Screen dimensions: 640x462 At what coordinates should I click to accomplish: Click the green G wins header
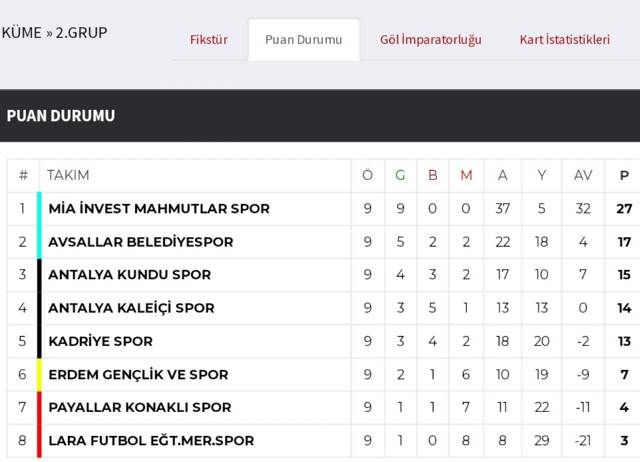[400, 175]
